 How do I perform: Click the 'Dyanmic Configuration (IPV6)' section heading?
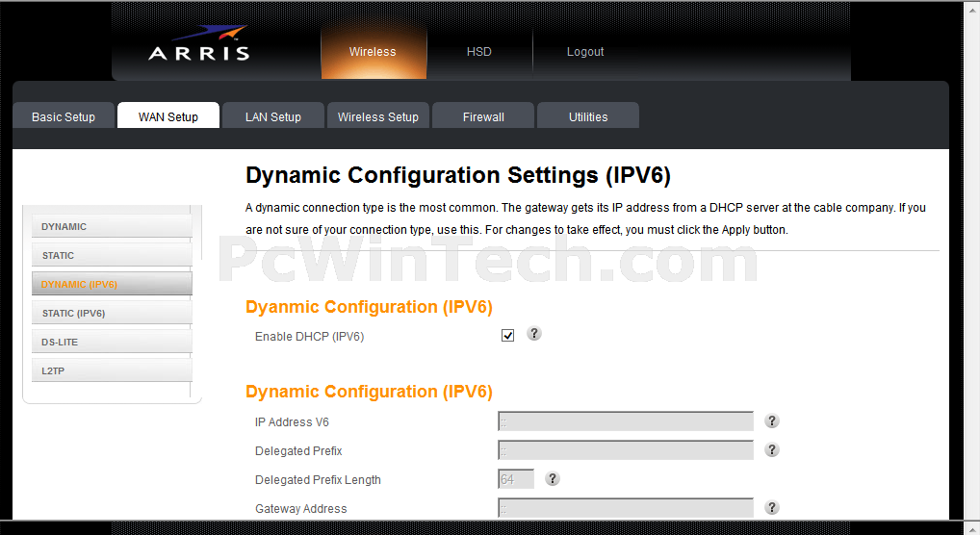[369, 307]
